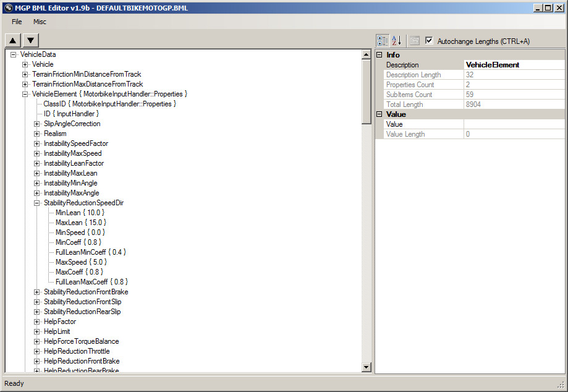The height and width of the screenshot is (392, 568).
Task: Select the HelpForceTorqueBalance node
Action: [x=82, y=341]
